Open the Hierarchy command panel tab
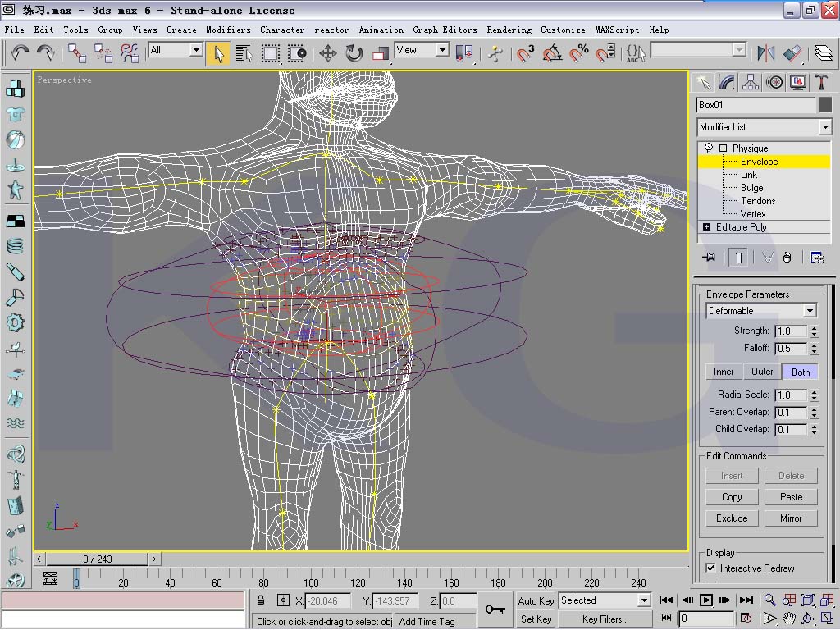840x630 pixels. click(x=751, y=82)
